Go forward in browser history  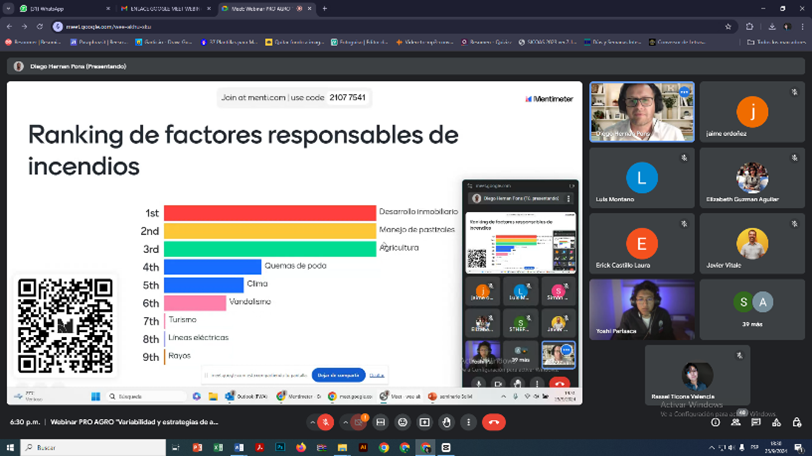[24, 26]
